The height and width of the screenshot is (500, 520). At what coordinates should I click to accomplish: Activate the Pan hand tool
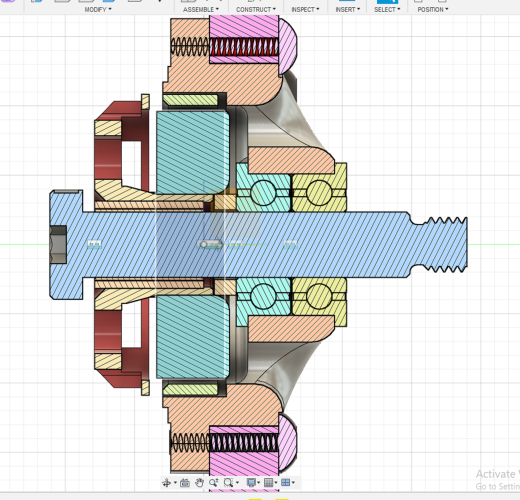(199, 482)
